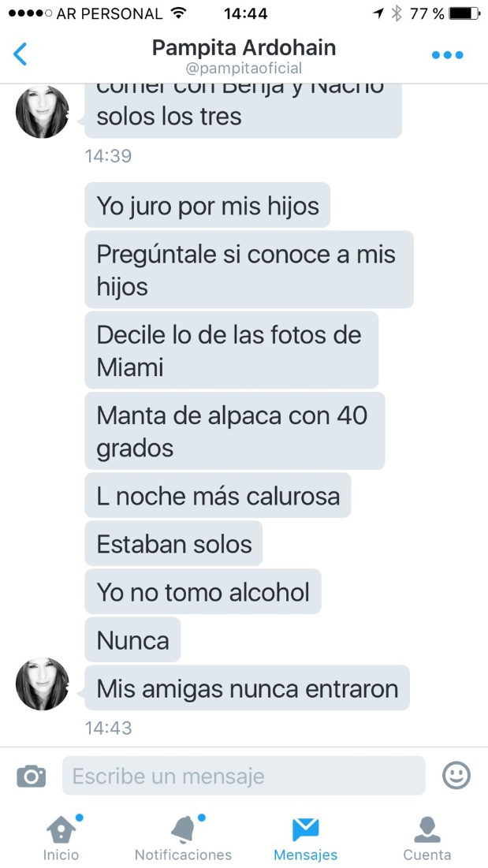The height and width of the screenshot is (868, 488).
Task: Switch to the Cuenta profile tab
Action: (427, 837)
